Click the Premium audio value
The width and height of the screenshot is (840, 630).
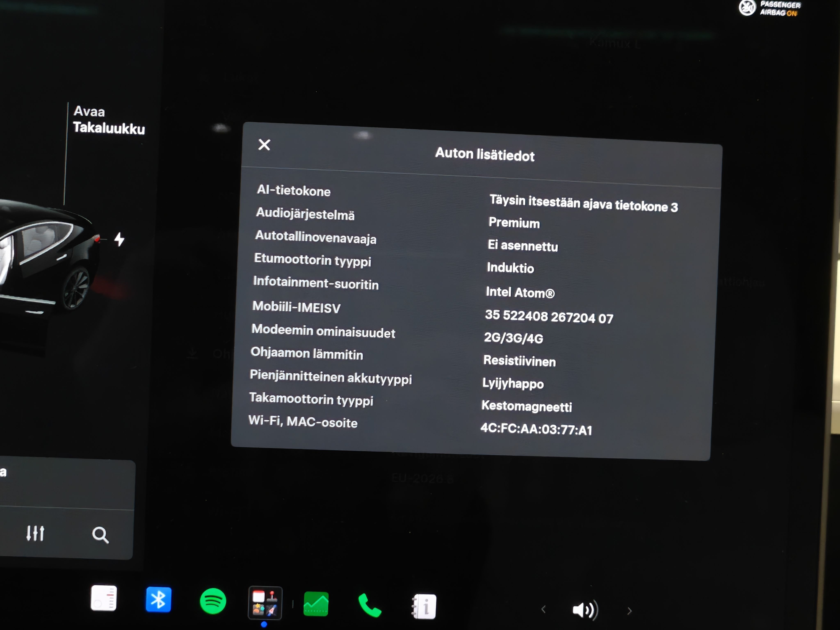pos(514,223)
